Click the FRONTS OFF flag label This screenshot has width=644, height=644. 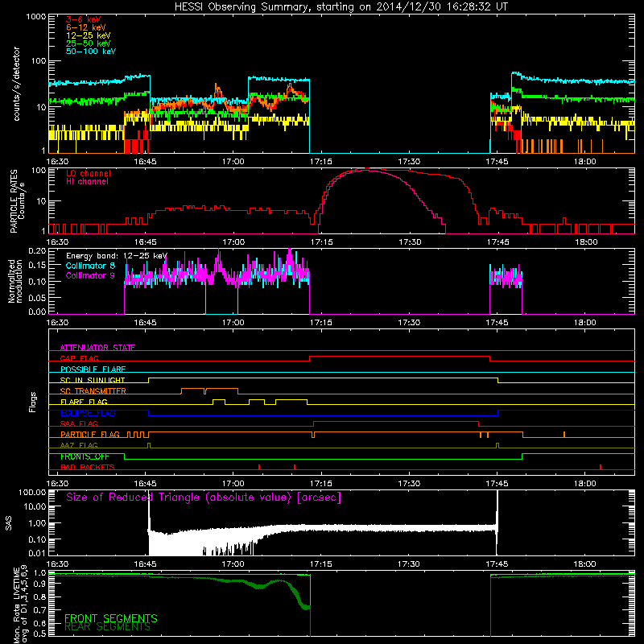(85, 456)
